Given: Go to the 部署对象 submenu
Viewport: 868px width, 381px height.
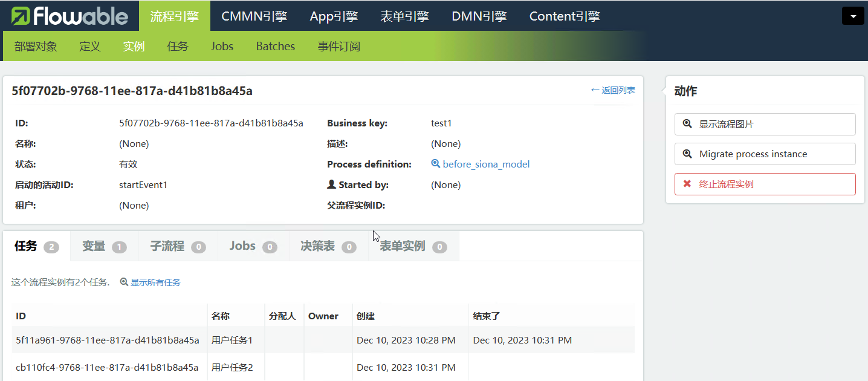Looking at the screenshot, I should click(36, 47).
